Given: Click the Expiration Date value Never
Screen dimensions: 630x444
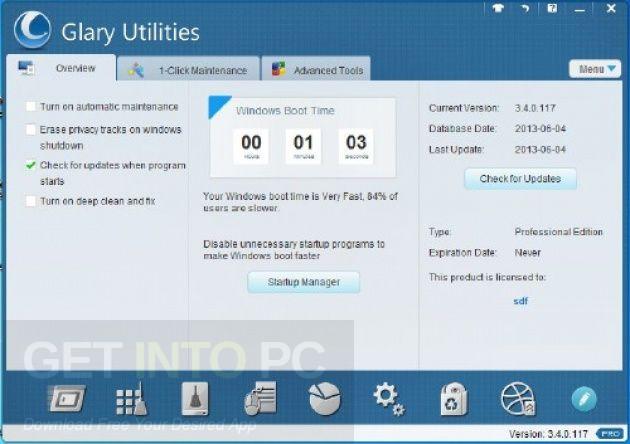Looking at the screenshot, I should pos(528,253).
